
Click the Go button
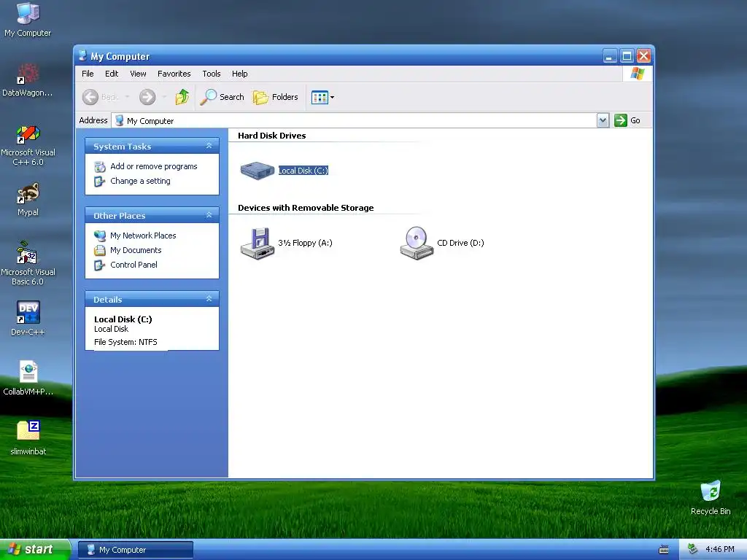[x=627, y=120]
